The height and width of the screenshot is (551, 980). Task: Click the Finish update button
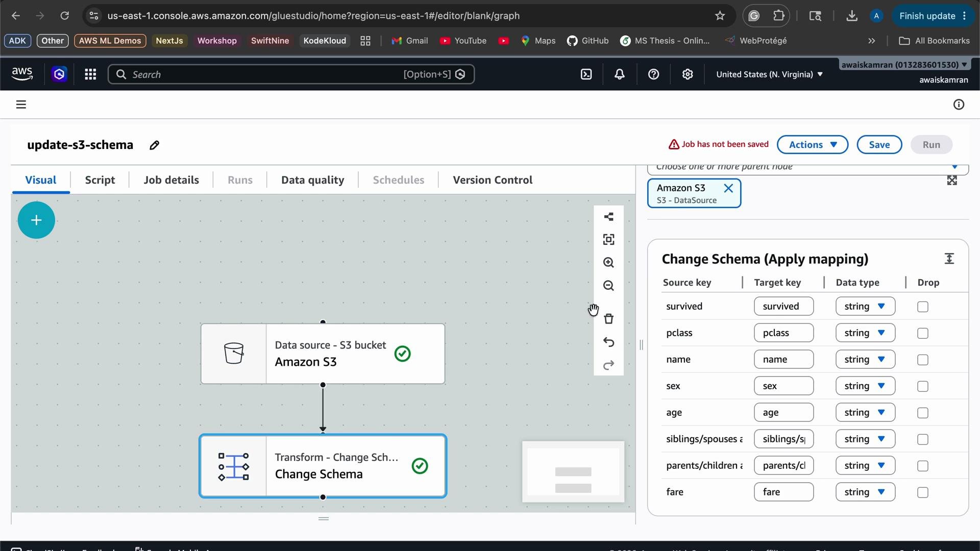(x=933, y=16)
